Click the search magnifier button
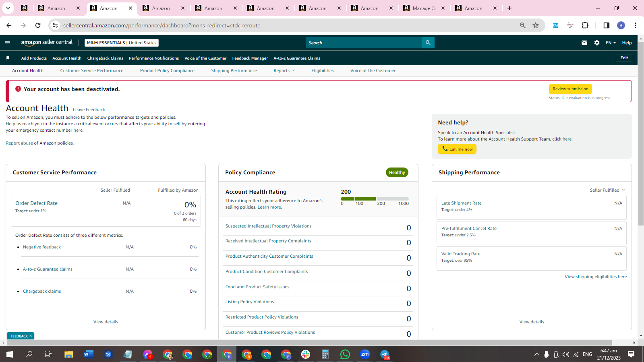This screenshot has height=362, width=644. 428,43
